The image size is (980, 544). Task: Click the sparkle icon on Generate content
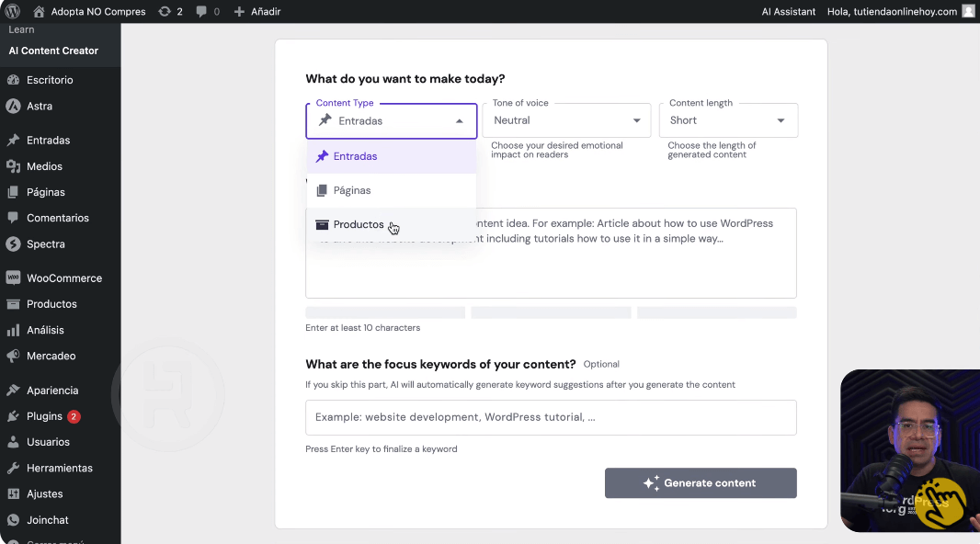click(651, 482)
